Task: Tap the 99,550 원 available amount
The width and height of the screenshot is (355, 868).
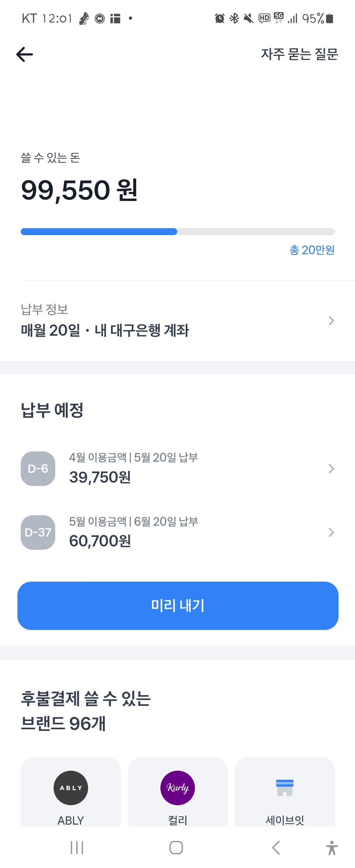Action: tap(79, 190)
